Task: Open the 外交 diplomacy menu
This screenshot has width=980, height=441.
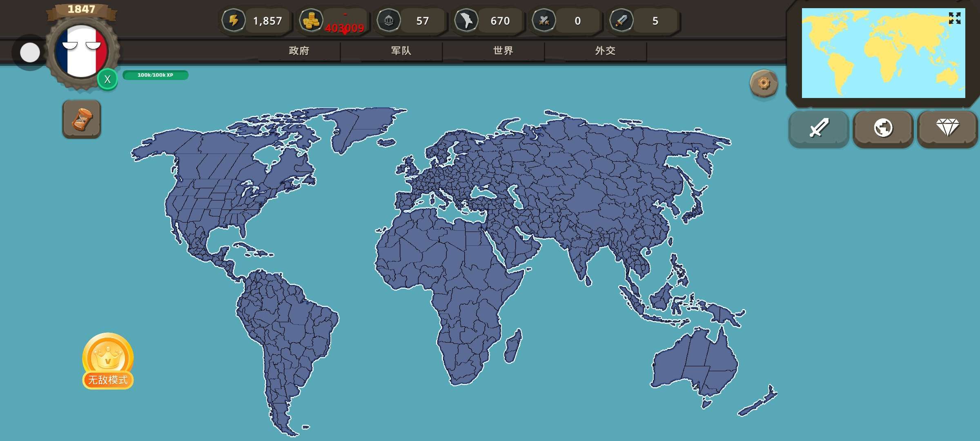Action: coord(605,51)
